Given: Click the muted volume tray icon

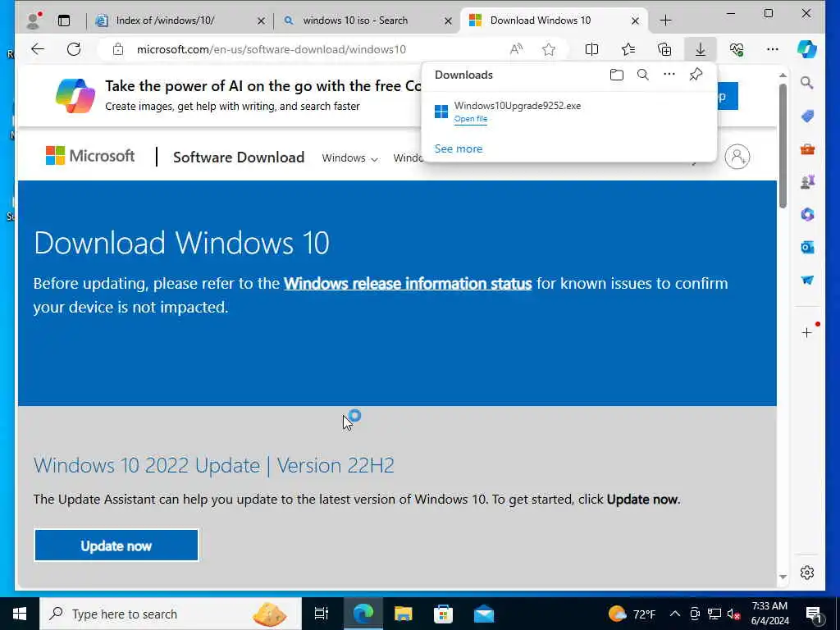Looking at the screenshot, I should (733, 614).
